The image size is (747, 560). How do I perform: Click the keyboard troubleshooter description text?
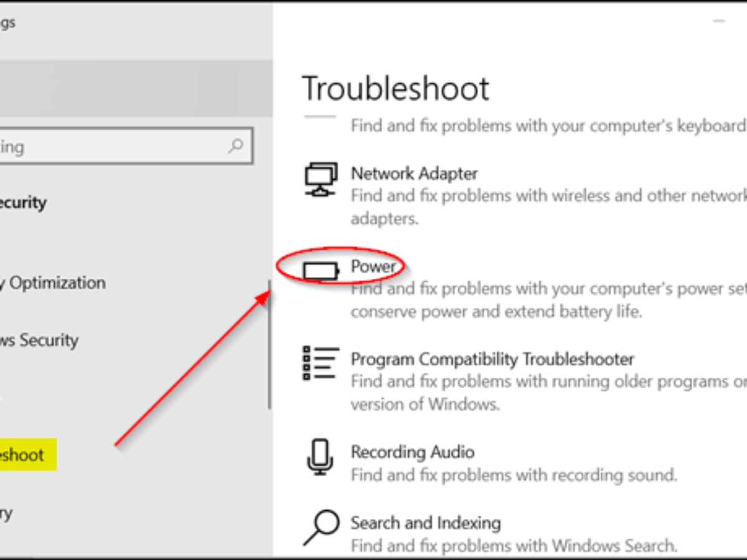(548, 126)
